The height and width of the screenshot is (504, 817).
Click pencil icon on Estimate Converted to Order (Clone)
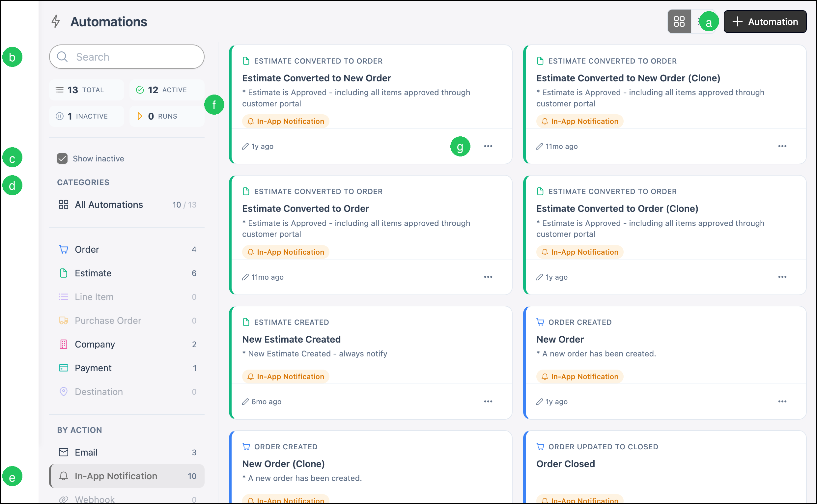click(x=539, y=277)
